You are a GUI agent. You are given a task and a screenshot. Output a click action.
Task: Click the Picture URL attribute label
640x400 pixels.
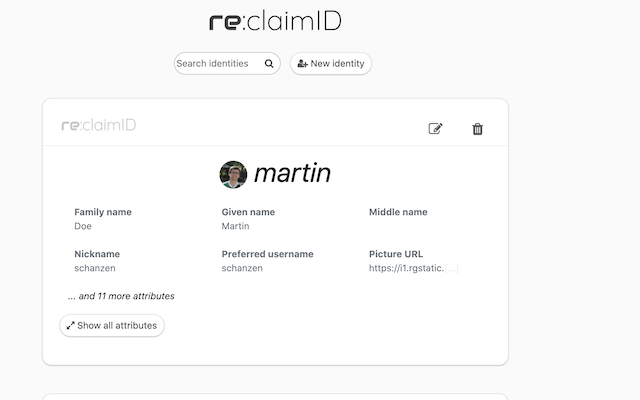point(396,254)
